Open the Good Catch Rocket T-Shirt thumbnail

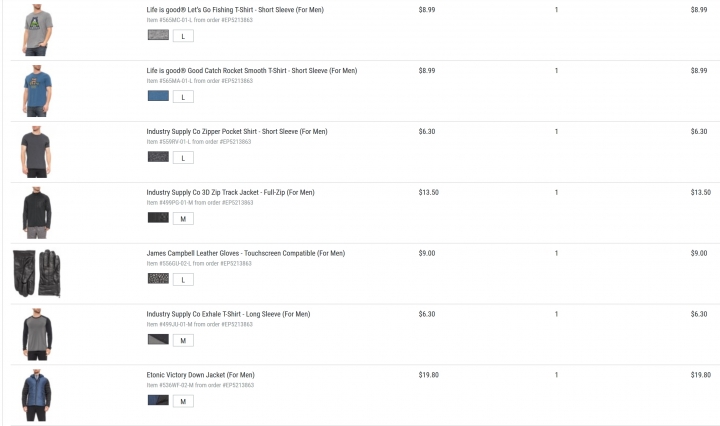tap(37, 91)
